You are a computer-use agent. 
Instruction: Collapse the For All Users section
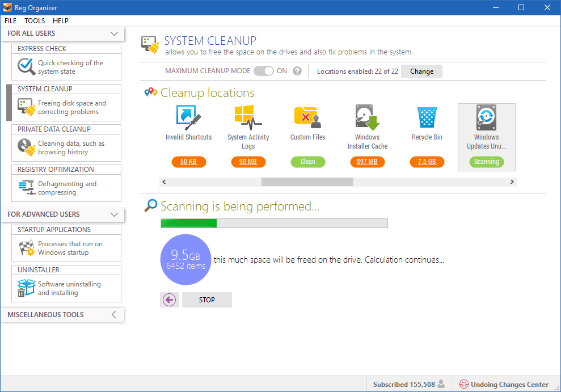115,33
